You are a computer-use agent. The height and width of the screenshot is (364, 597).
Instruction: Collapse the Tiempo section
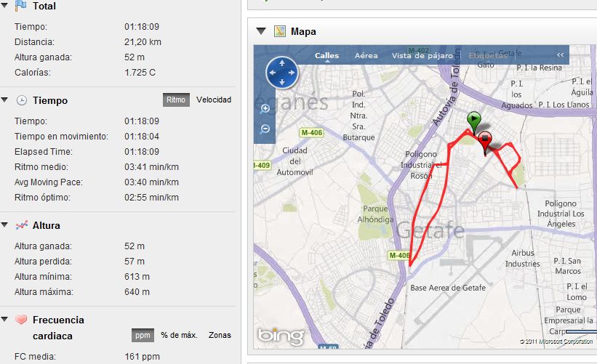6,100
